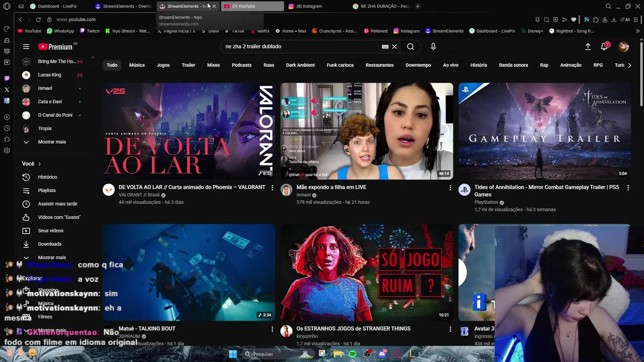Open options for Tides of Annihilation video

(x=628, y=188)
